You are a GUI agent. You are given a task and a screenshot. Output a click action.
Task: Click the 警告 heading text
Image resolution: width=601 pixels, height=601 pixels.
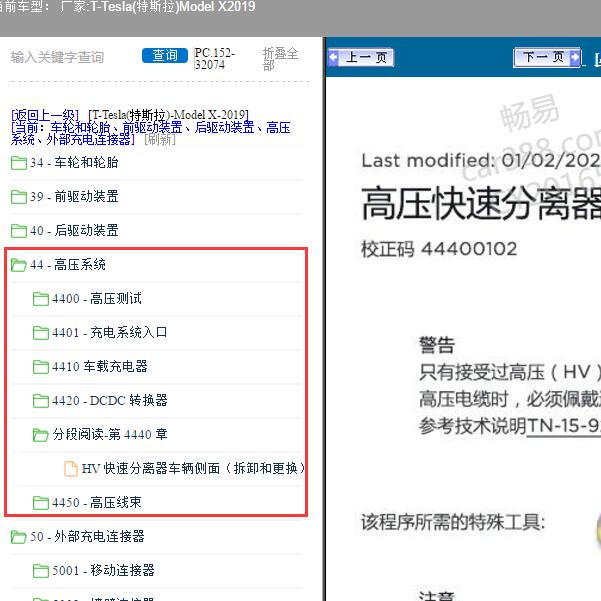click(437, 345)
